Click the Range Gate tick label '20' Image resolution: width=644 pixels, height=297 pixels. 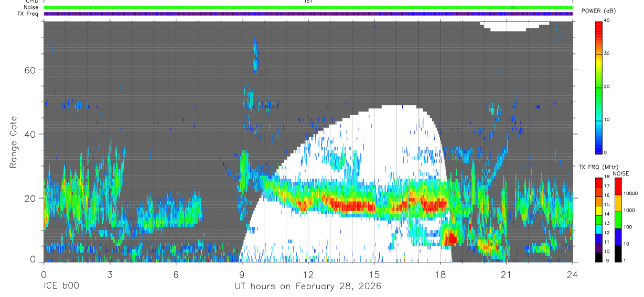pyautogui.click(x=30, y=198)
